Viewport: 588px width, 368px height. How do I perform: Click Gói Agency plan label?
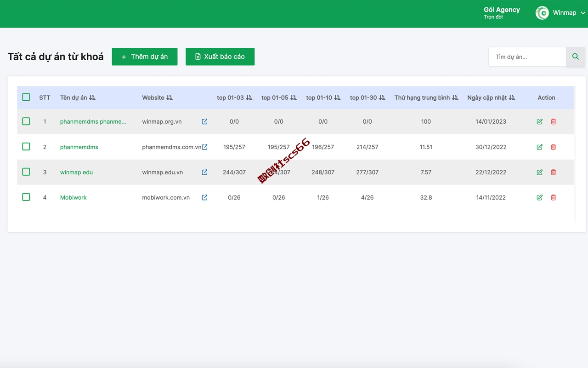(502, 10)
